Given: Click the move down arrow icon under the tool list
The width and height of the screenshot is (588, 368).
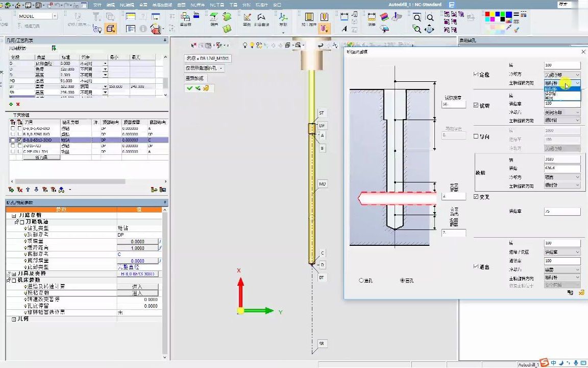Looking at the screenshot, I should tap(36, 190).
